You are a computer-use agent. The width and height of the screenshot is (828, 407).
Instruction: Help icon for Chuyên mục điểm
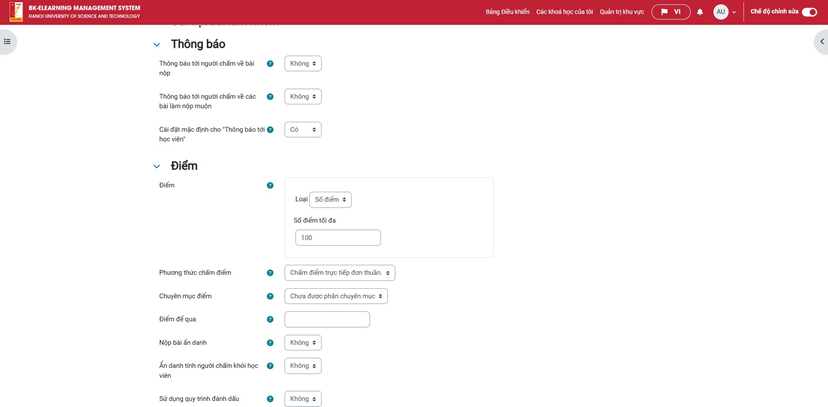270,296
